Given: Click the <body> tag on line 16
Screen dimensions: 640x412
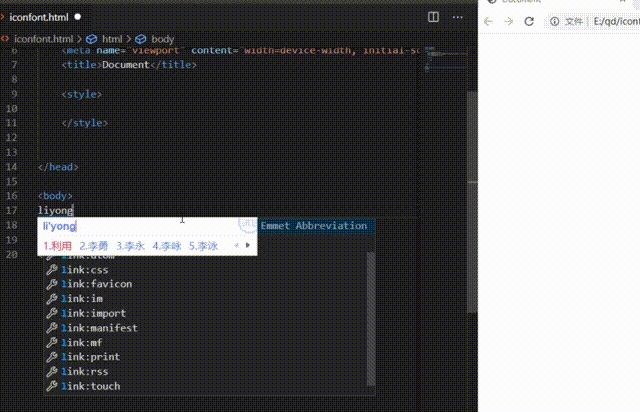Looking at the screenshot, I should 55,196.
